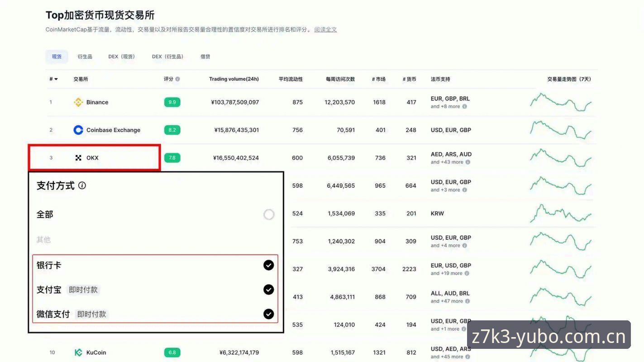Sort by Trading volume(24h) header
The height and width of the screenshot is (362, 644).
tap(234, 79)
